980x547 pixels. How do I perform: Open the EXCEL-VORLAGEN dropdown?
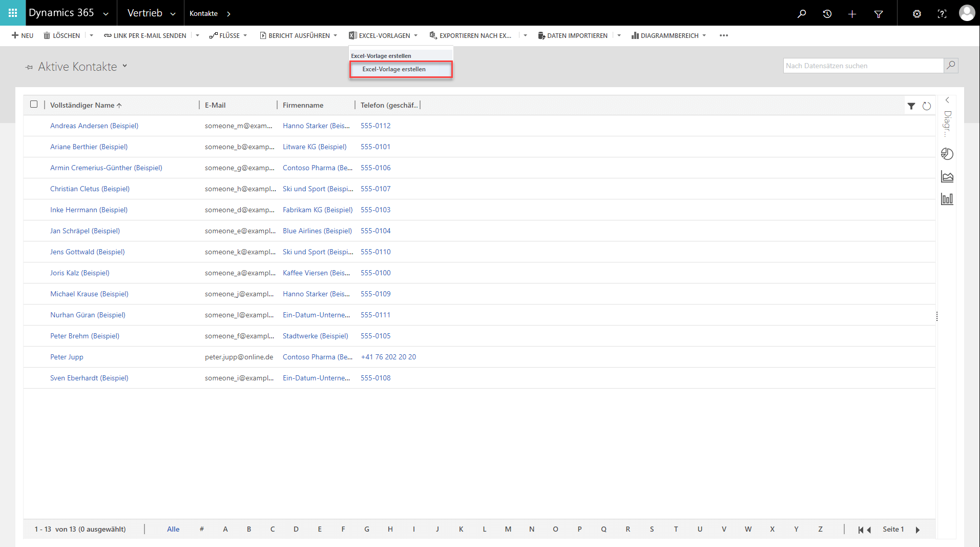pos(383,35)
